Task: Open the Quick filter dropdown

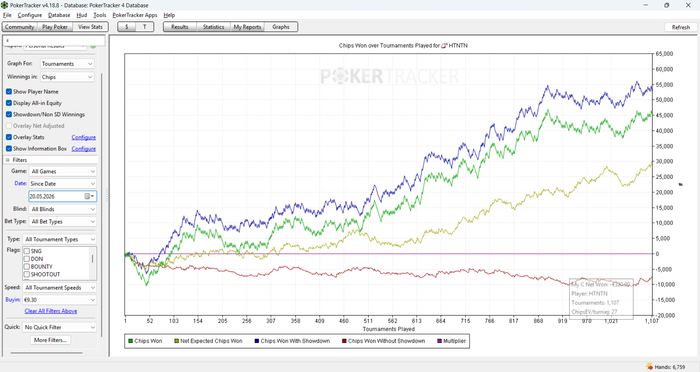Action: 60,327
